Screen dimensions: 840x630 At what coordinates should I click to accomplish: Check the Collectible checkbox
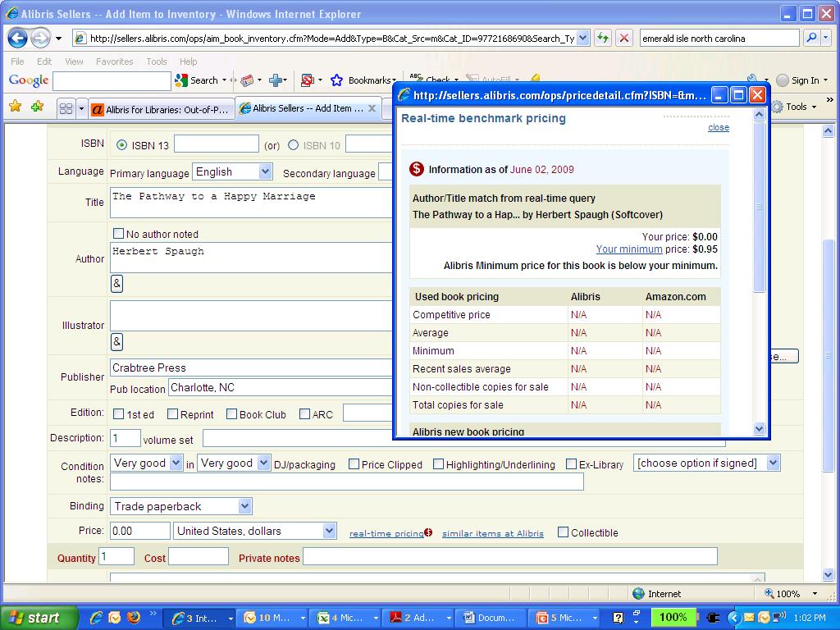click(563, 532)
